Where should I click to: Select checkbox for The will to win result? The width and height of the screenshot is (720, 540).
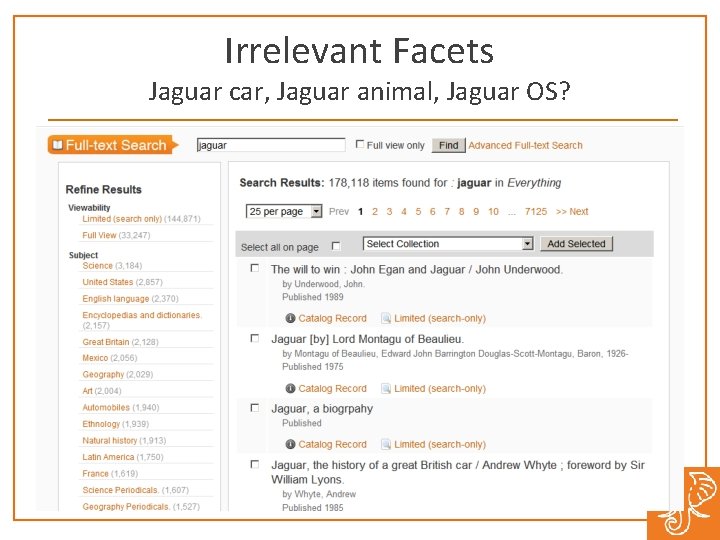pyautogui.click(x=255, y=268)
